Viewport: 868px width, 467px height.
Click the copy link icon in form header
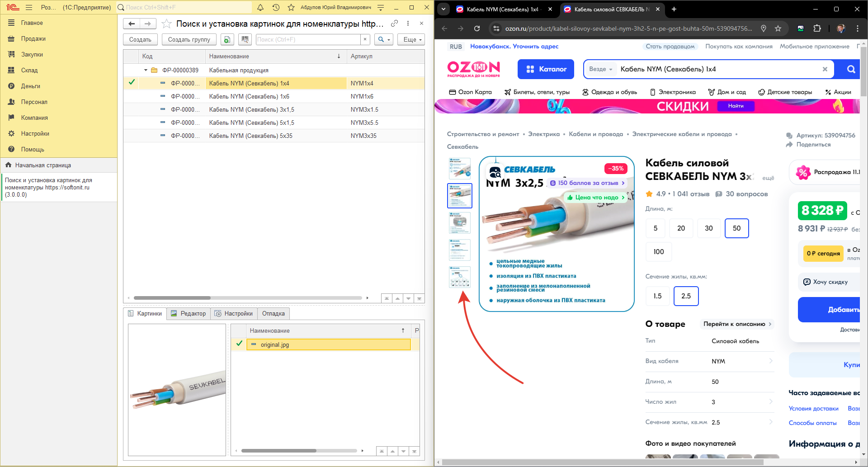[x=394, y=24]
